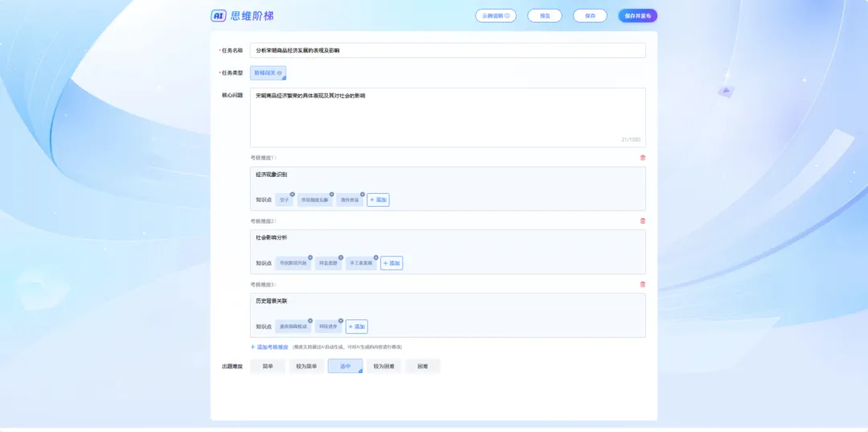The height and width of the screenshot is (432, 868).
Task: Click the 交子 tag text
Action: pyautogui.click(x=284, y=200)
